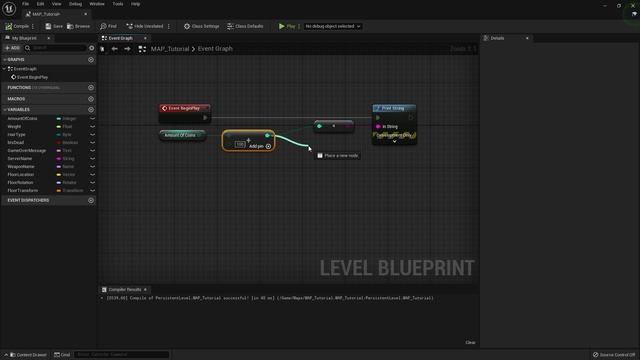Click the Unreal Engine logo icon
This screenshot has width=640, height=360.
coord(9,8)
